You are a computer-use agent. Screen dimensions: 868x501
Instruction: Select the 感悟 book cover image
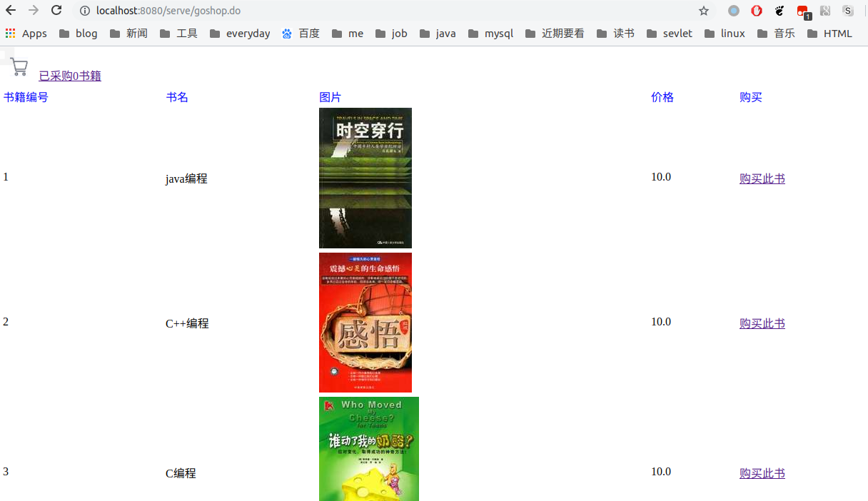pos(365,323)
